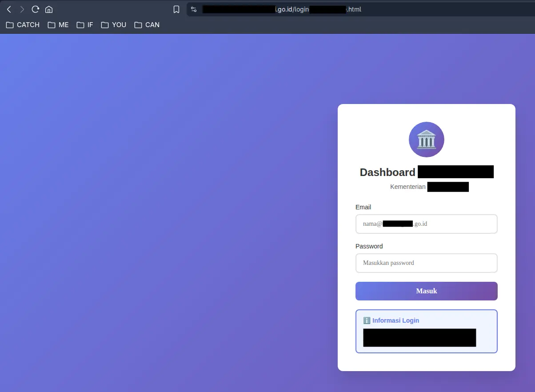Click the browser forward arrow
The width and height of the screenshot is (535, 392).
tap(22, 9)
